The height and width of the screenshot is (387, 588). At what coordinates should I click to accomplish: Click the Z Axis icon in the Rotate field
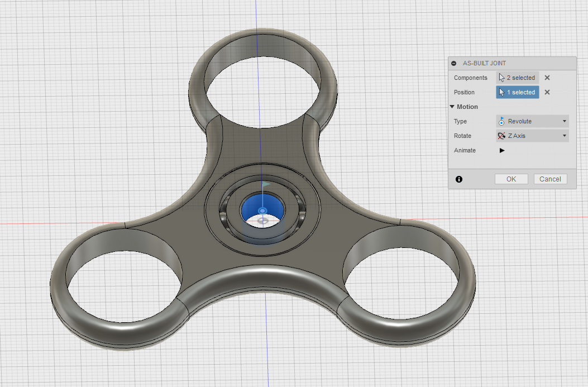pyautogui.click(x=501, y=136)
